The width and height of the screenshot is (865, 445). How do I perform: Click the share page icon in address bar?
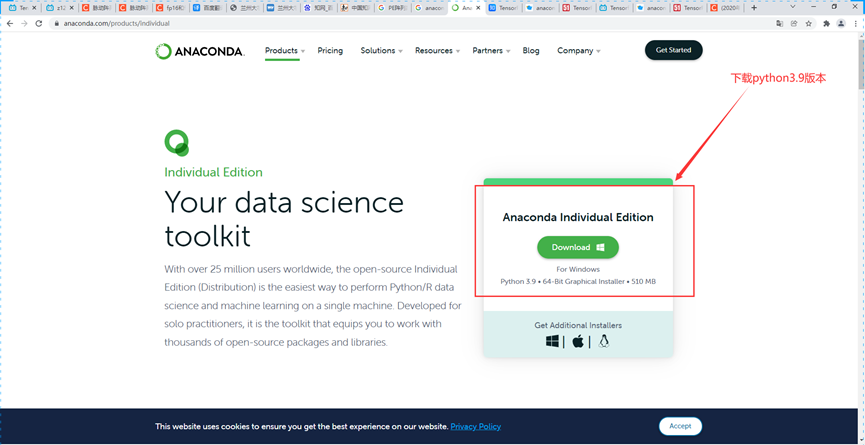[x=794, y=24]
